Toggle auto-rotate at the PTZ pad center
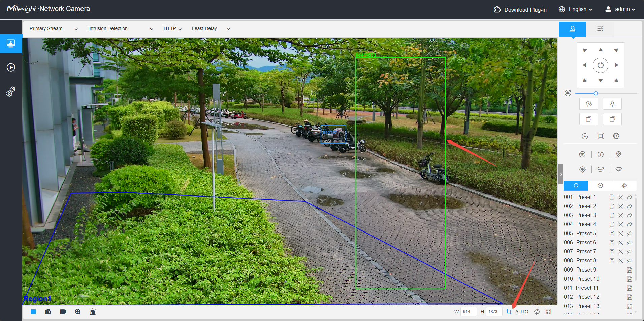Screen dimensions: 644x321 click(601, 65)
